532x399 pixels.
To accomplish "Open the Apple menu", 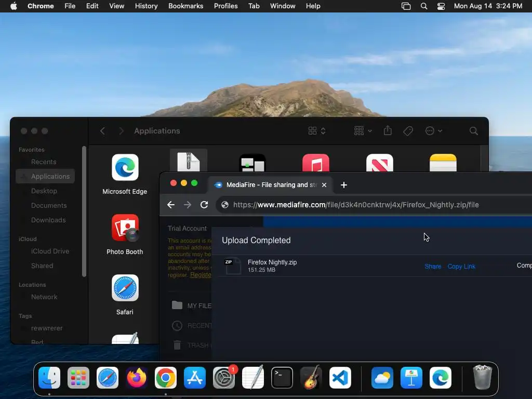I will [14, 6].
